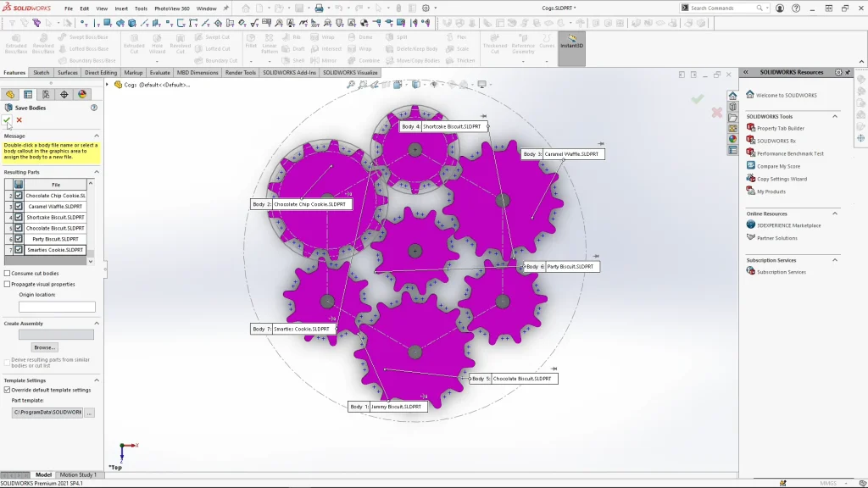Open Property Tab Builder tool
Screen dimensions: 868x488
pos(780,128)
